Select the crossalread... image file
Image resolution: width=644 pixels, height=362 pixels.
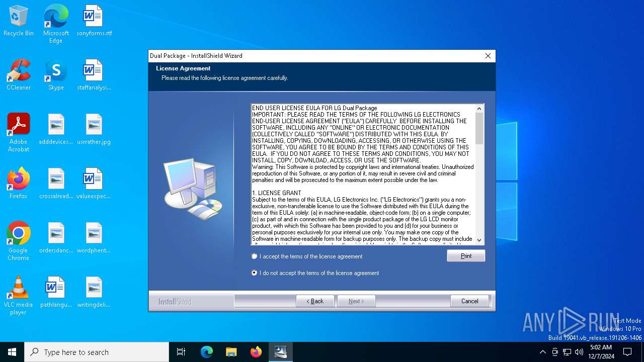click(x=56, y=184)
